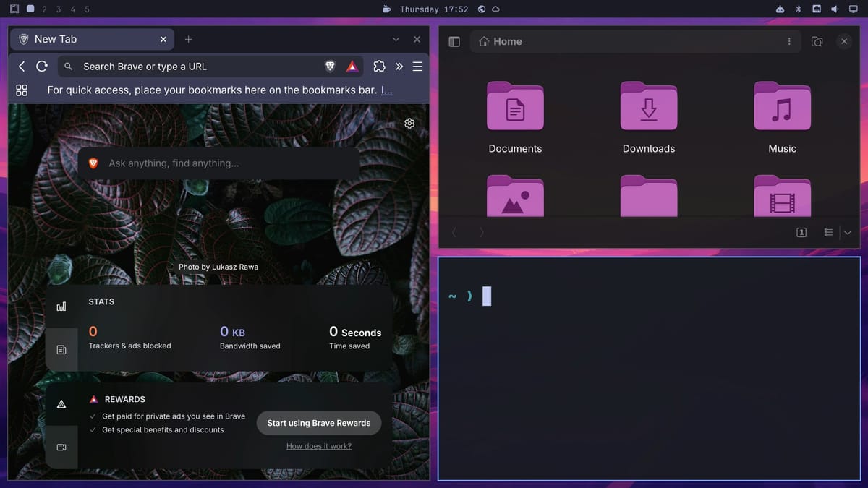Open the Music folder
Viewport: 868px width, 488px height.
[782, 118]
